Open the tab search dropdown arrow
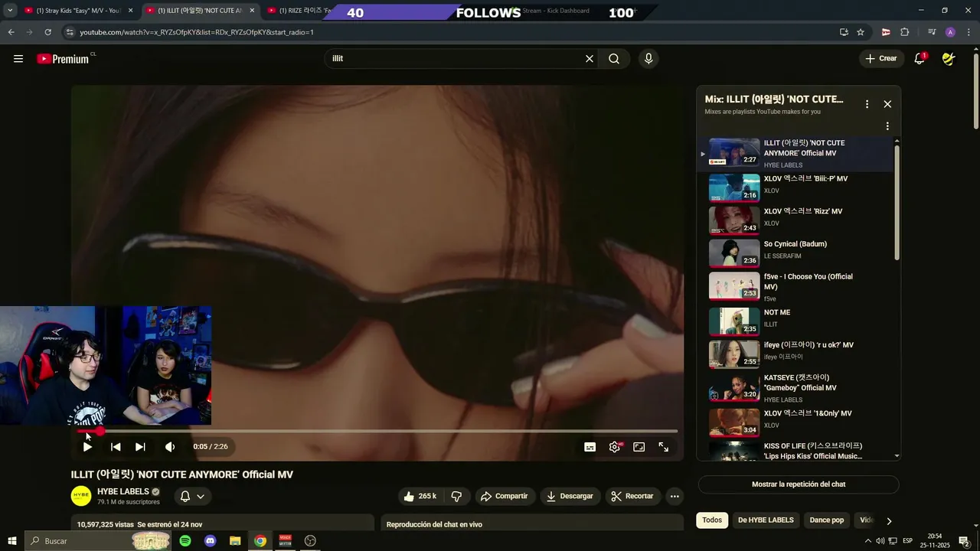Viewport: 980px width, 551px height. (x=10, y=11)
